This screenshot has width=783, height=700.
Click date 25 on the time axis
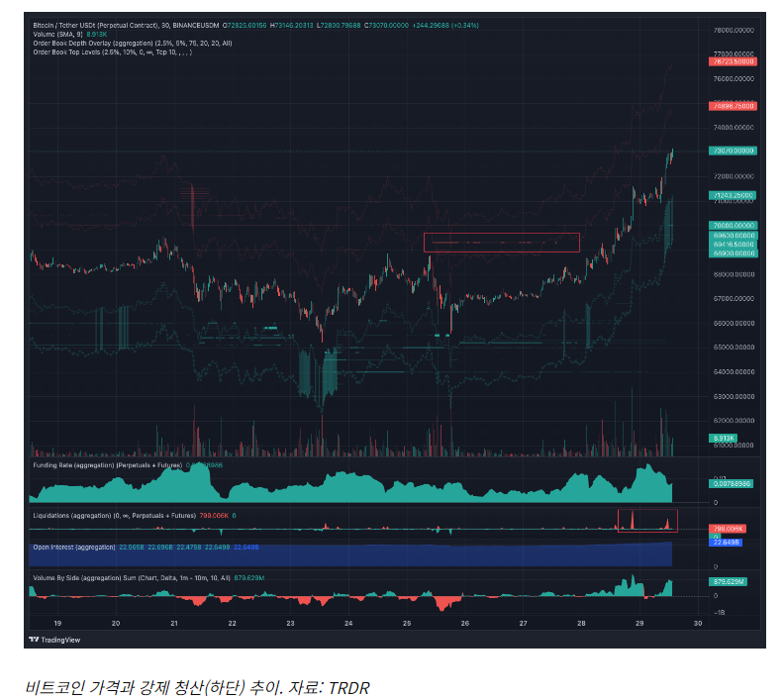[407, 624]
